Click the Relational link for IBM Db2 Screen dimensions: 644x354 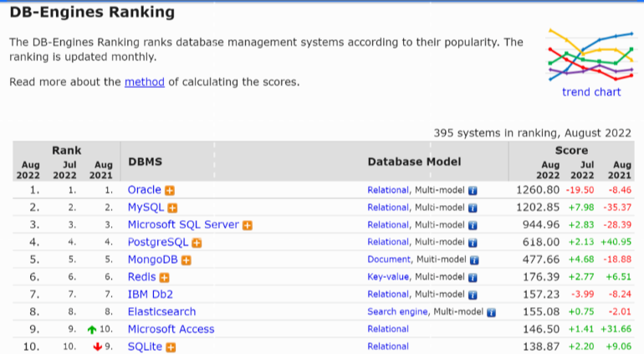388,294
